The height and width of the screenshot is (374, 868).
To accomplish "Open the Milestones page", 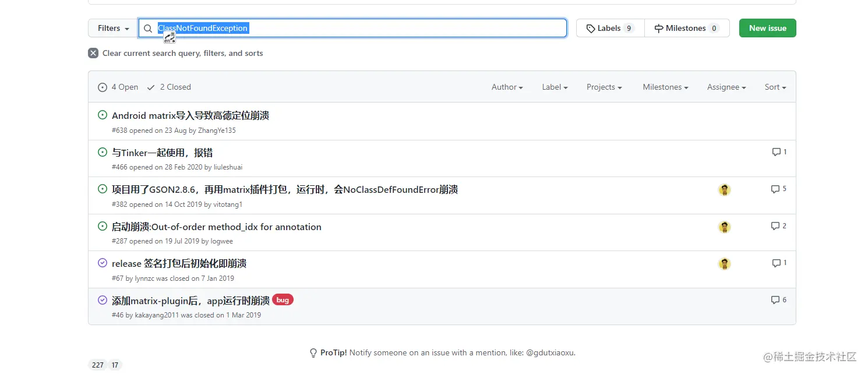I will 687,28.
